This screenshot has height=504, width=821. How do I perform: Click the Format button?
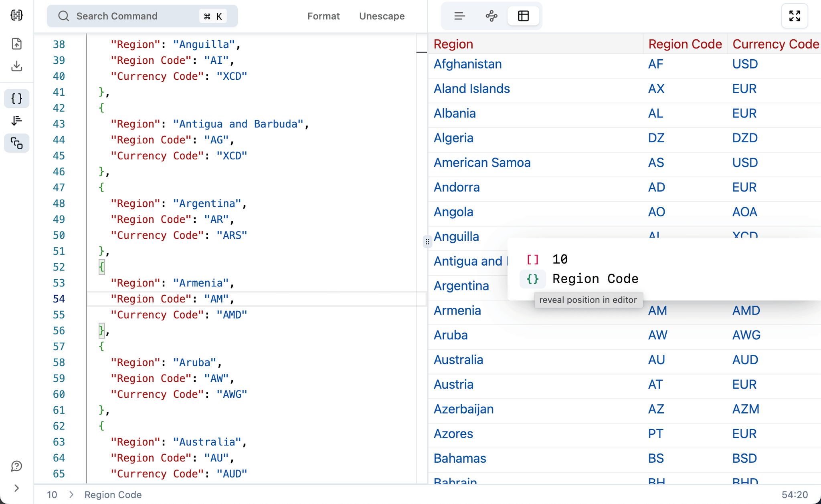point(323,16)
